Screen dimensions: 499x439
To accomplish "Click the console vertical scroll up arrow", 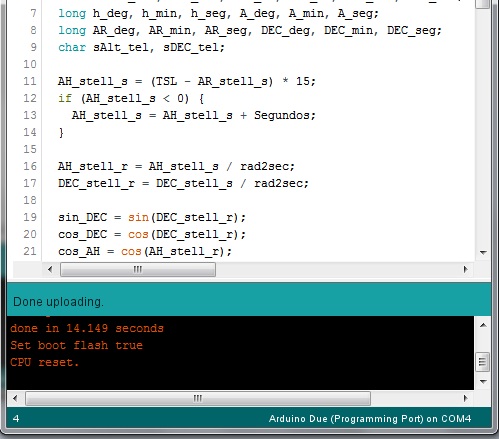I will (483, 325).
